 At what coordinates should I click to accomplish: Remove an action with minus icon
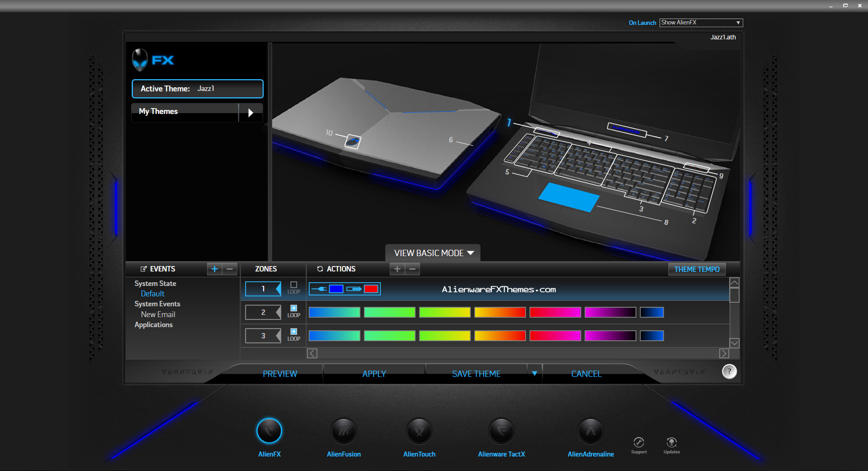pos(412,269)
